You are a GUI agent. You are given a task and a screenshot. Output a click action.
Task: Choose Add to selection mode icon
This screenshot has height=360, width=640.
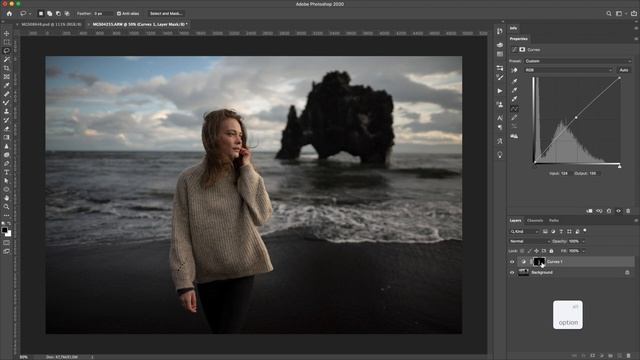pos(49,13)
